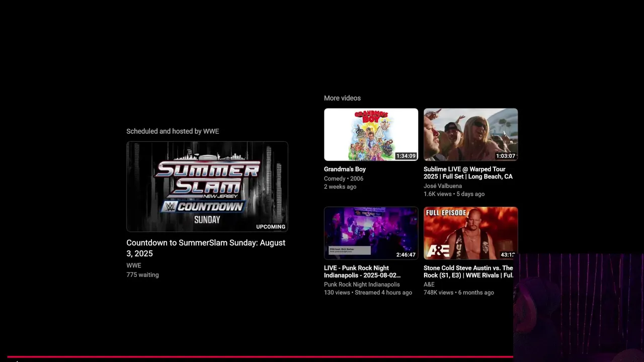Click 'LIVE - Punk Rock Night Indianapolis' title
Viewport: 644px width, 362px height.
[x=362, y=271]
